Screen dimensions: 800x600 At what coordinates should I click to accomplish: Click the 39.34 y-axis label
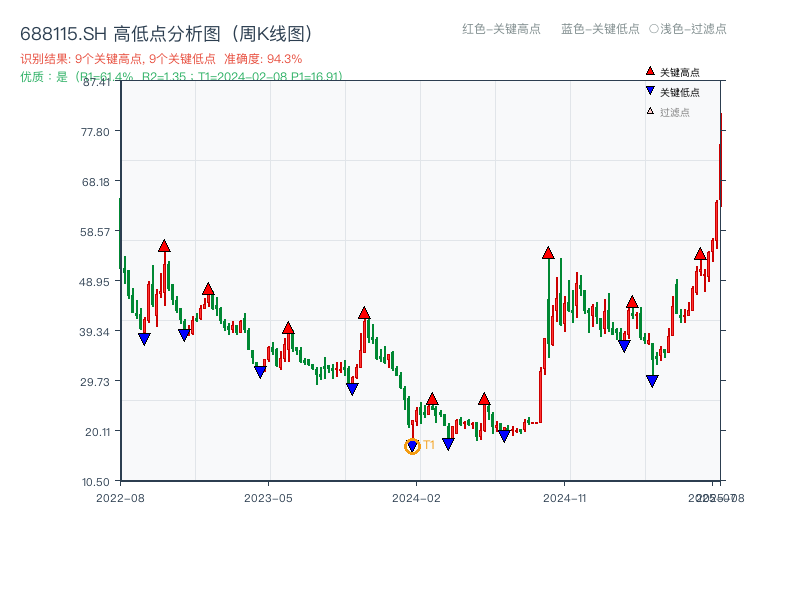(x=94, y=332)
